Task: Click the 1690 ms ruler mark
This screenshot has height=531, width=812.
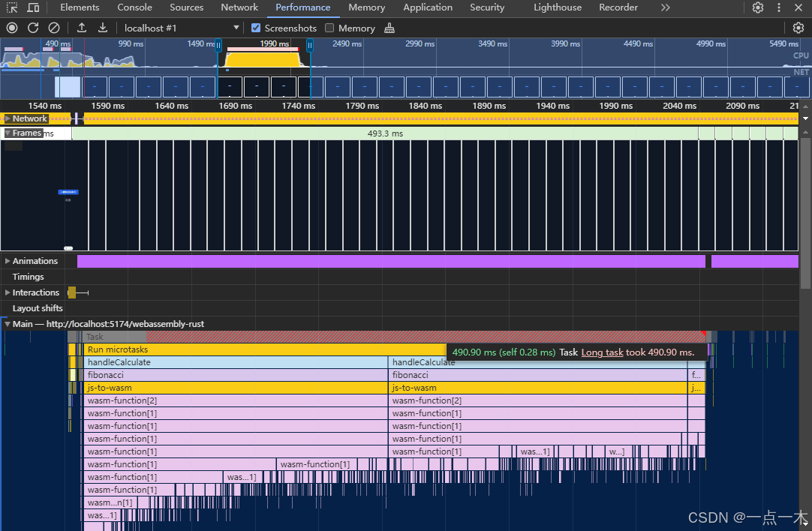Action: click(235, 106)
